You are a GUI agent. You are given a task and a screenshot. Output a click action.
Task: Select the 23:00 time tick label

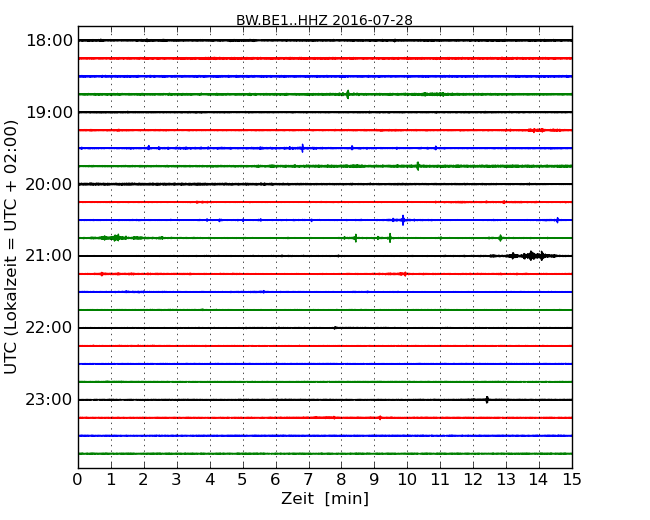pyautogui.click(x=49, y=400)
